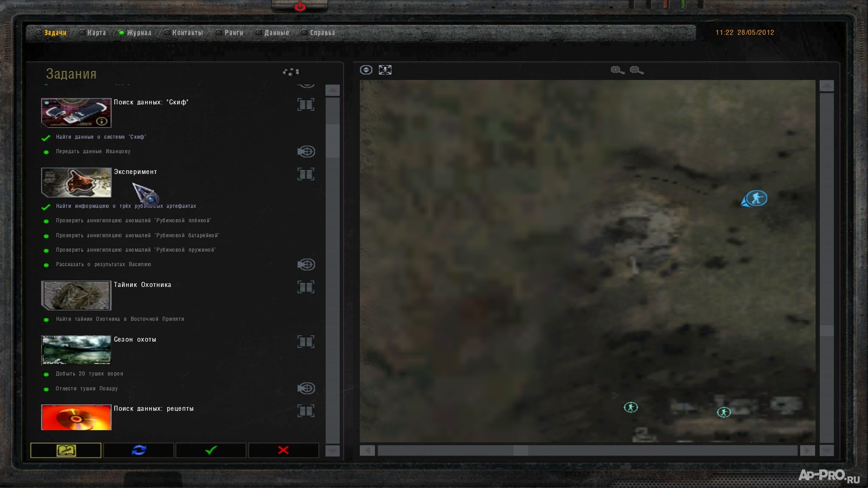Image resolution: width=868 pixels, height=488 pixels.
Task: Click the date and time 11:22 28/05/2012
Action: [x=745, y=33]
